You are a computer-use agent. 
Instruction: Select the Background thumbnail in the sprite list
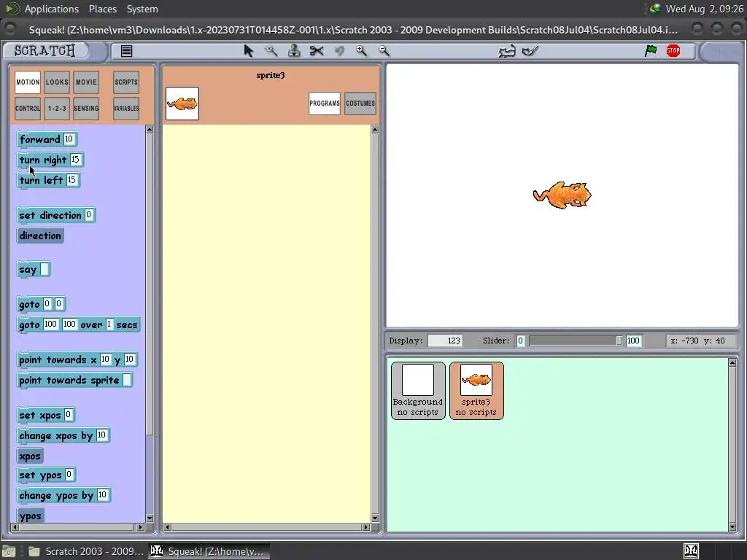tap(418, 391)
